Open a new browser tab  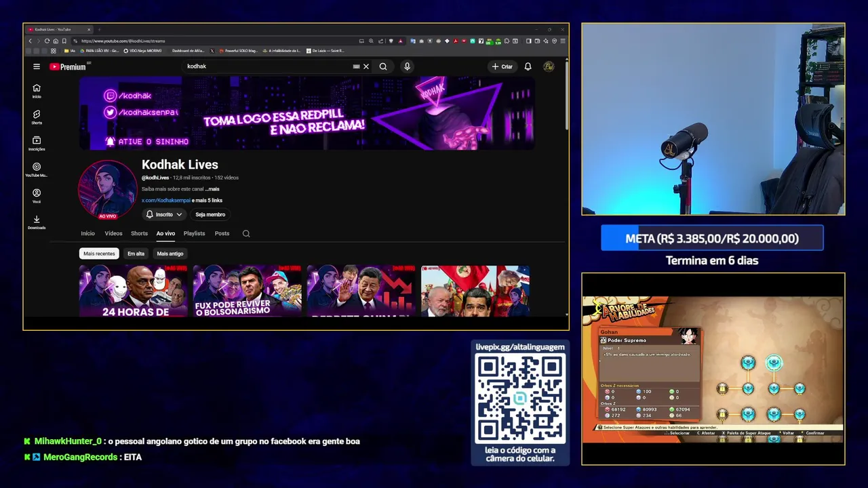pyautogui.click(x=99, y=30)
